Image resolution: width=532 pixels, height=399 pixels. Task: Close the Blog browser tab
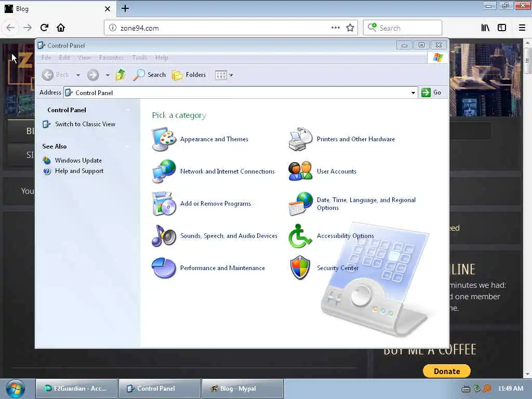108,9
